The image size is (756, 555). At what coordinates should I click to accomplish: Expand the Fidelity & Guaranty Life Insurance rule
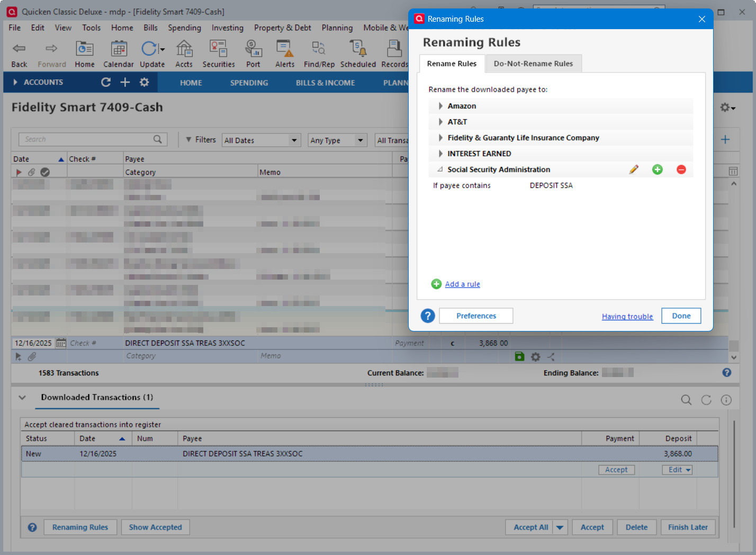click(440, 138)
